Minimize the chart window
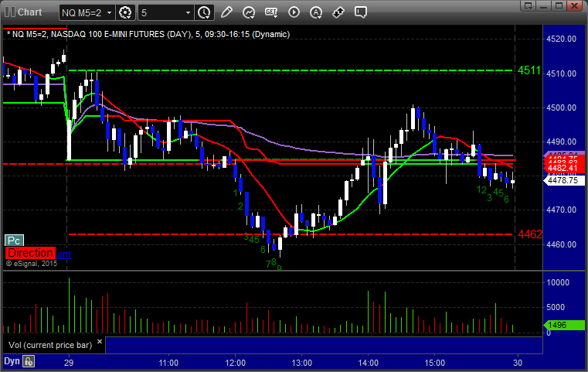This screenshot has width=588, height=372. (544, 5)
